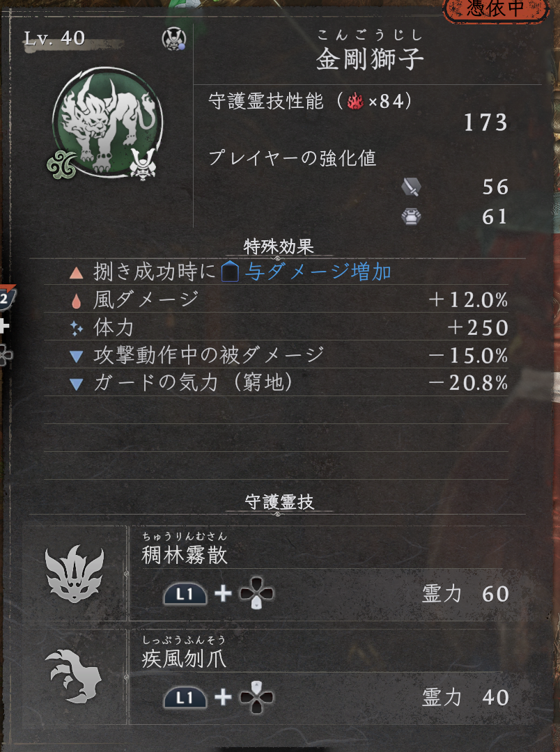Click the red 憑依中 status badge
560x752 pixels.
[x=495, y=10]
